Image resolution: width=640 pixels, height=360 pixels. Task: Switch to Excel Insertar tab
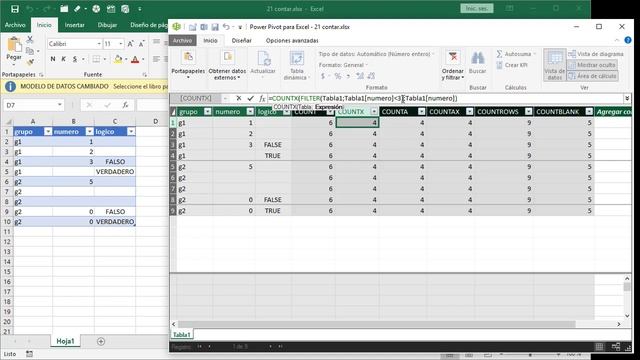click(75, 25)
